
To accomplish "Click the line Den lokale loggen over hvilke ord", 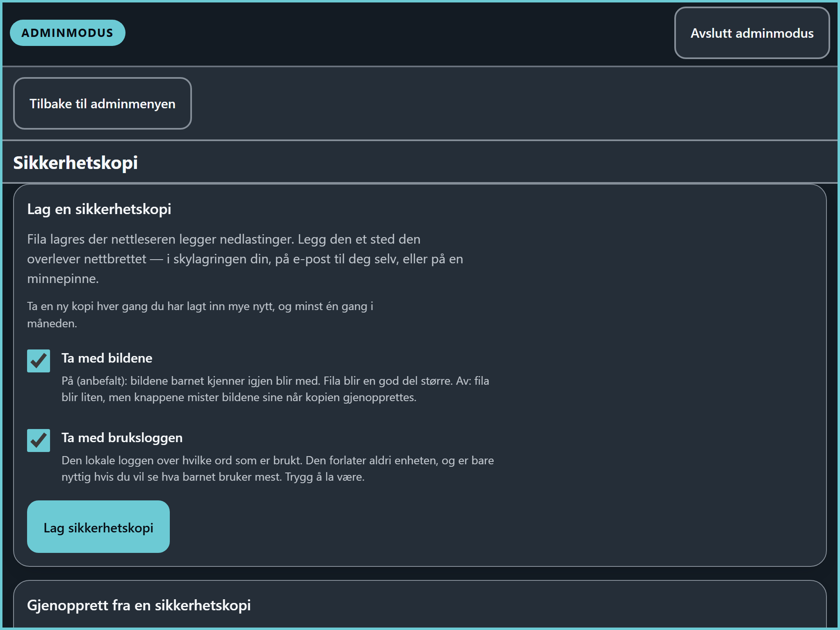I will pos(278,461).
